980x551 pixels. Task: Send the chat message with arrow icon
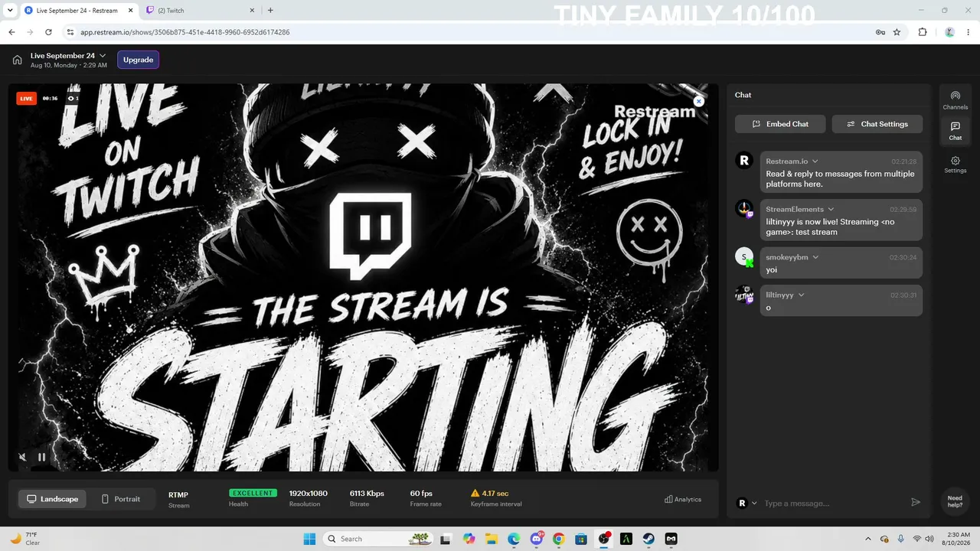[x=916, y=502]
